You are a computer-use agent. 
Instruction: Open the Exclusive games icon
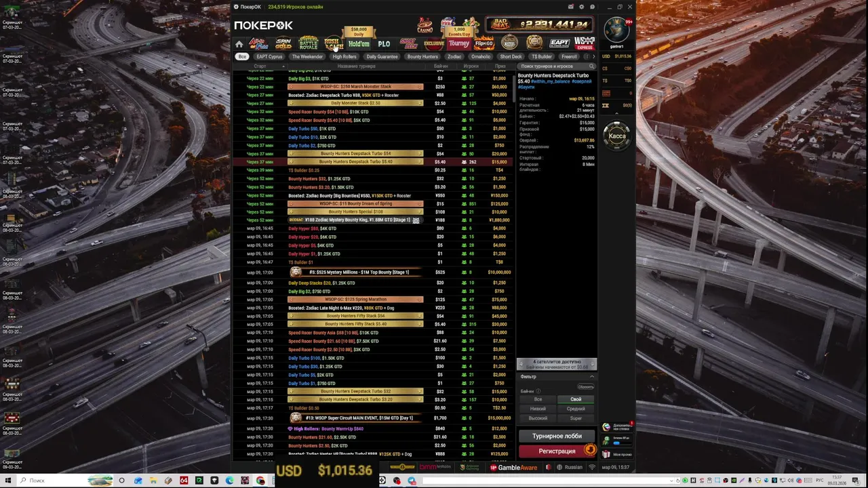coord(433,43)
